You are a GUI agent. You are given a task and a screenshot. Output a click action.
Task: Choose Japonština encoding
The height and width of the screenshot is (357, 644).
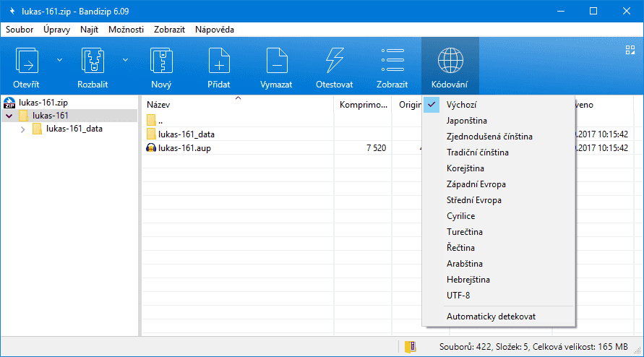[499, 121]
